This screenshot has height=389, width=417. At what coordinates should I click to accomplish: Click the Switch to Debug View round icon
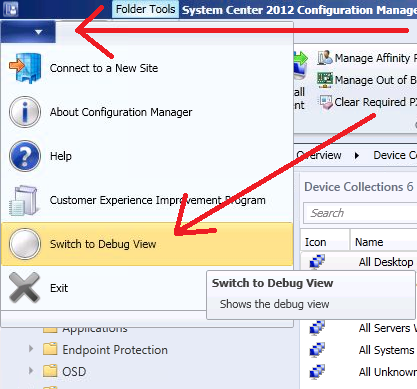25,244
